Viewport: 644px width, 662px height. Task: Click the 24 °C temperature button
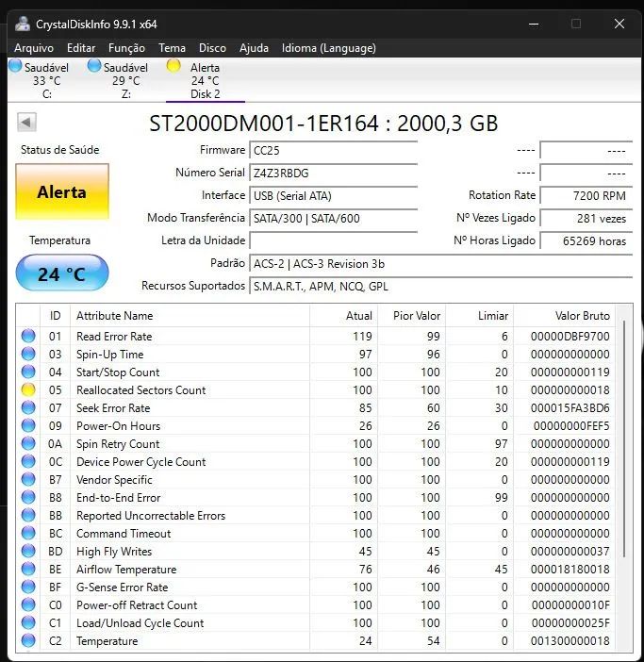pyautogui.click(x=62, y=273)
